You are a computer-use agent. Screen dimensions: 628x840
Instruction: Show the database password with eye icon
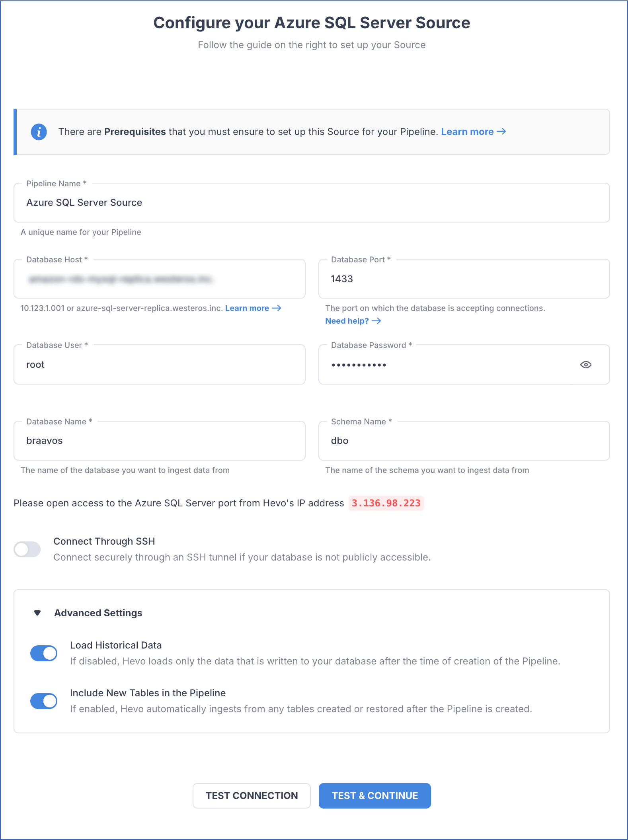pos(585,365)
